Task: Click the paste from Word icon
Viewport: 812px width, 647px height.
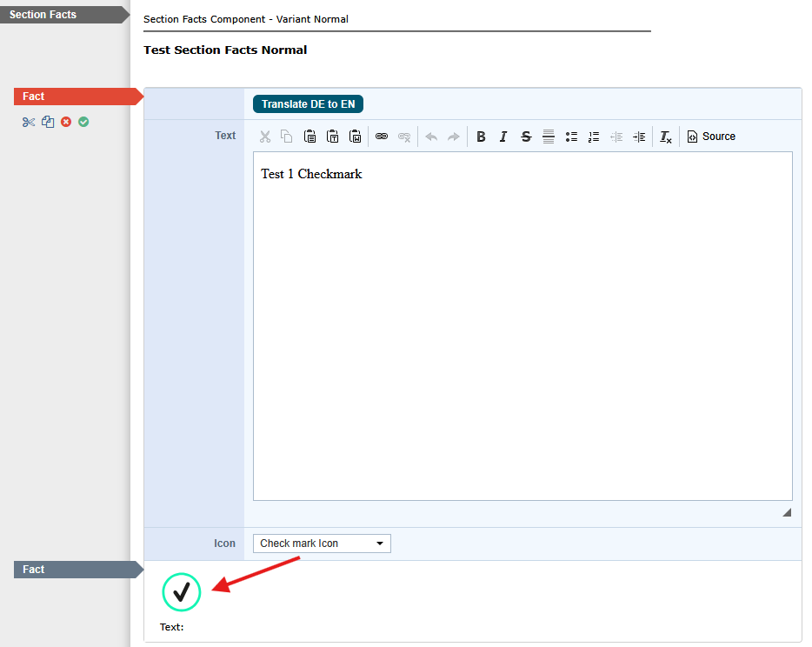Action: point(355,137)
